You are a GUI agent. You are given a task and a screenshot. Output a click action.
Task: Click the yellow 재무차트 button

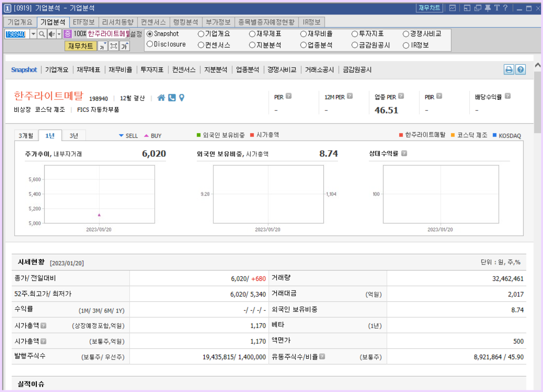(81, 46)
